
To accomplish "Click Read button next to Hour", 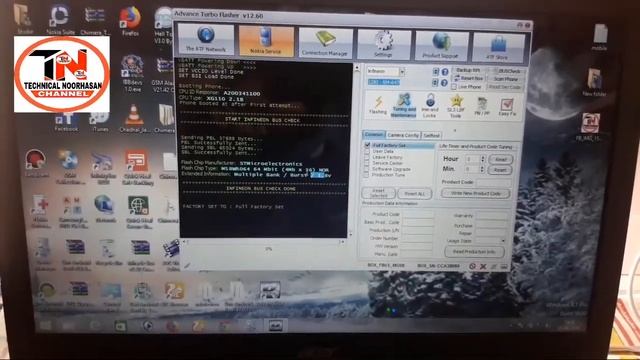I will pos(500,160).
